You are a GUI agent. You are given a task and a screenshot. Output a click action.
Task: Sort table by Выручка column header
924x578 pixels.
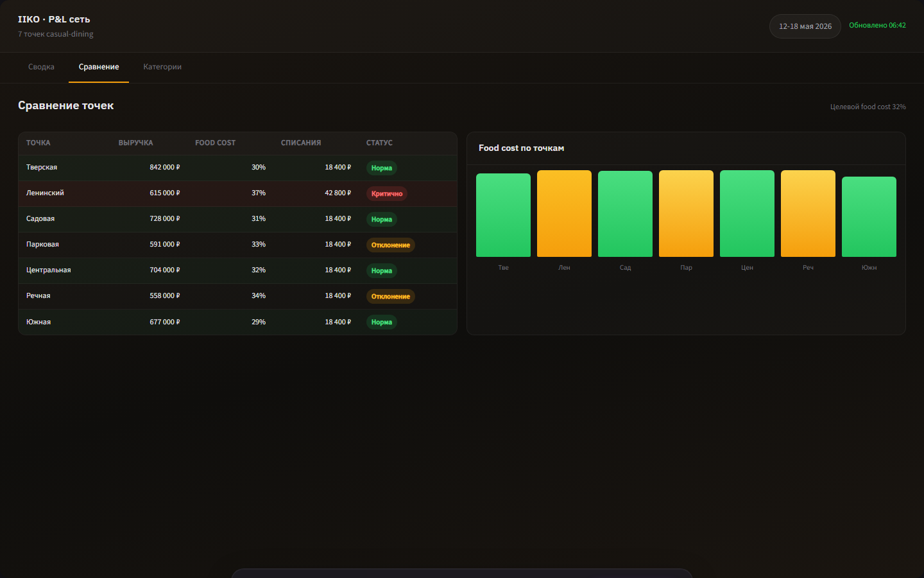click(136, 143)
